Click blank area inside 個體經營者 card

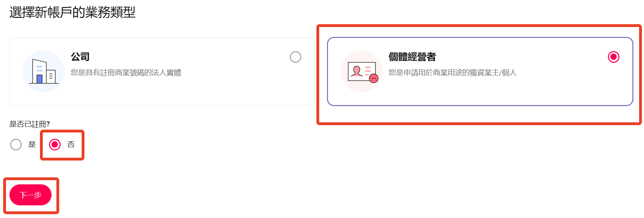[x=508, y=91]
